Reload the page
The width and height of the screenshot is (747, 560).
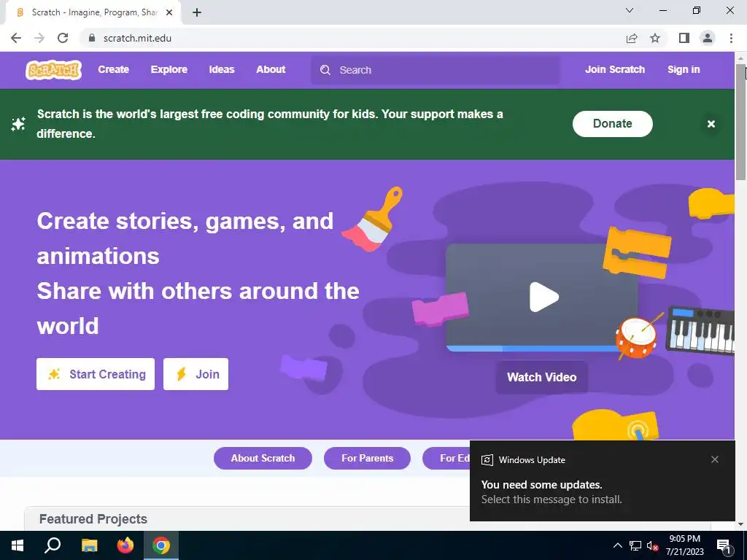63,38
